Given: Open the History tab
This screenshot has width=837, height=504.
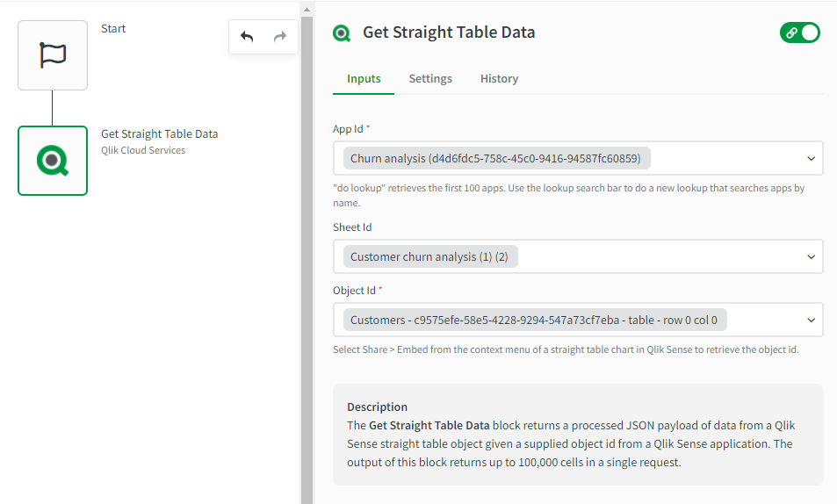Looking at the screenshot, I should [499, 79].
